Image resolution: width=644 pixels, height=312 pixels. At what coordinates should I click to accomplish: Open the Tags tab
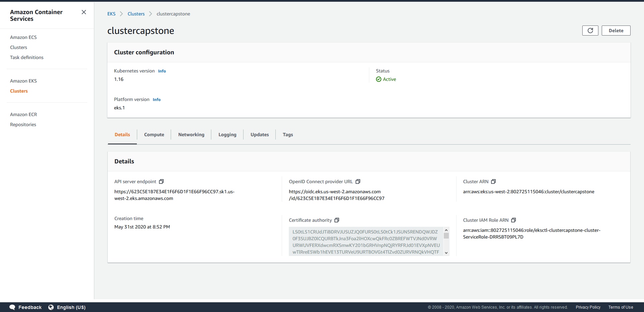tap(288, 135)
